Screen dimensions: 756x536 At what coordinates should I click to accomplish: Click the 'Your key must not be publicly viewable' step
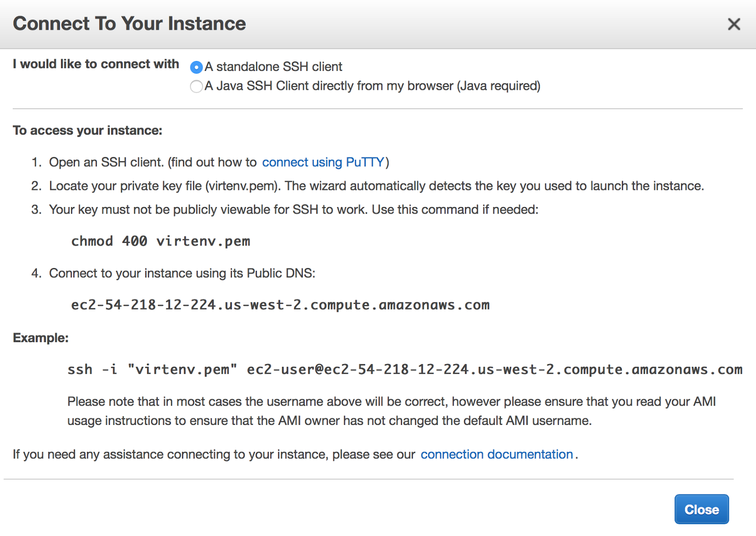tap(293, 209)
